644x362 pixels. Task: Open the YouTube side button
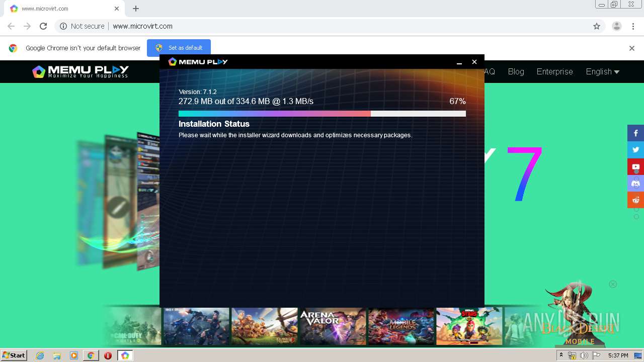click(x=635, y=166)
